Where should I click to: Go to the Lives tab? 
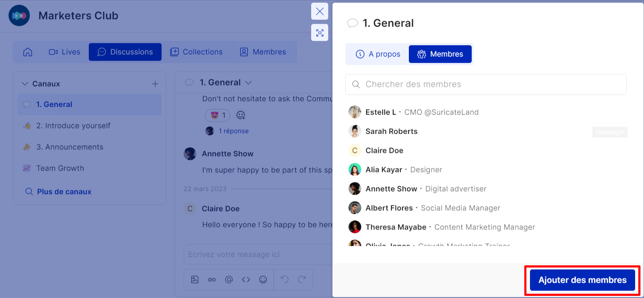[x=65, y=52]
